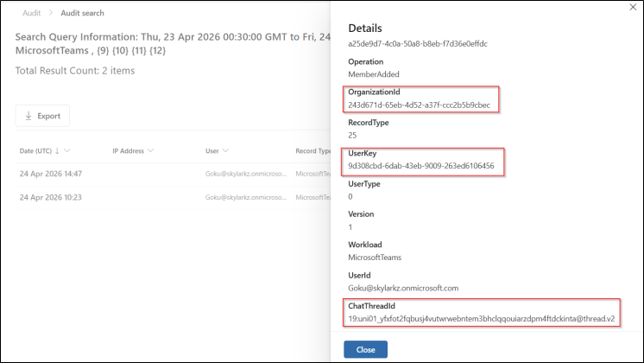Open the User column dropdown chevron
This screenshot has width=644, height=363.
coord(225,151)
